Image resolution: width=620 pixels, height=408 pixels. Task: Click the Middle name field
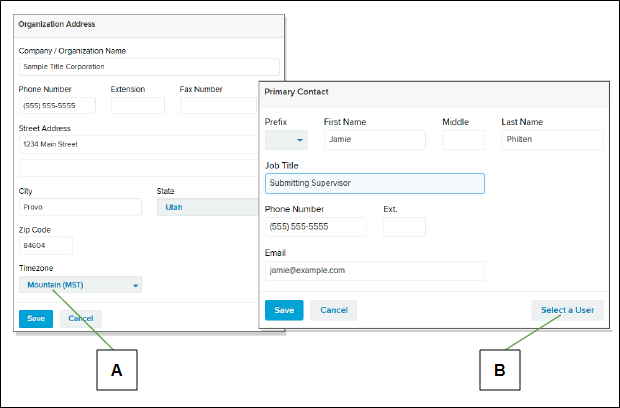coord(463,140)
